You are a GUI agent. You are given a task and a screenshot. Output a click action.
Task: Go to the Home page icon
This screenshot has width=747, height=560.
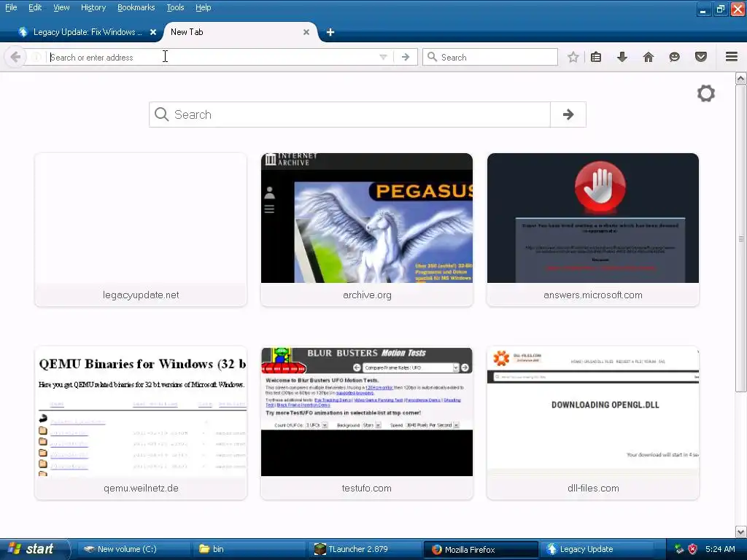[649, 57]
